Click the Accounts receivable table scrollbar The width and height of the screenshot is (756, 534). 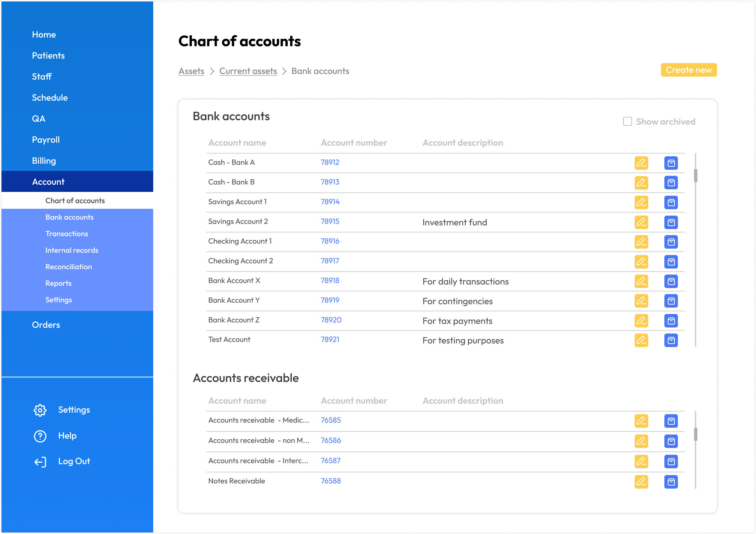tap(696, 434)
